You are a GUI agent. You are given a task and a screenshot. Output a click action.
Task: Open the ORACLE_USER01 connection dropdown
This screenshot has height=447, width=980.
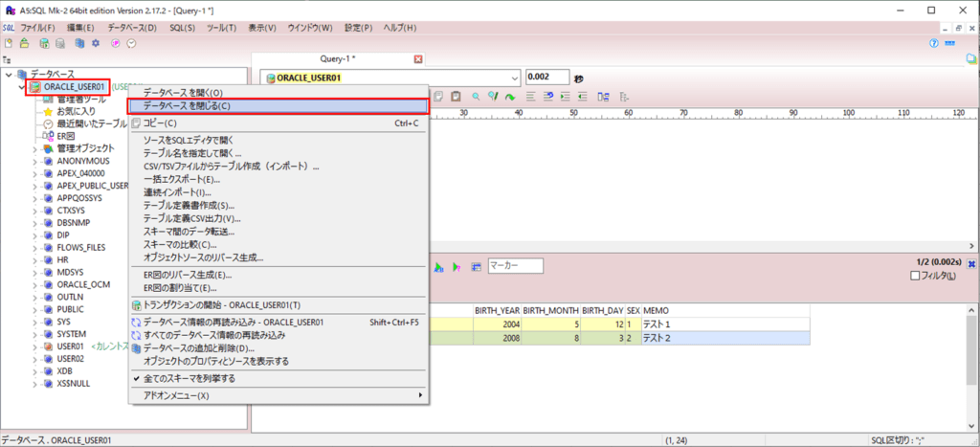pos(513,78)
